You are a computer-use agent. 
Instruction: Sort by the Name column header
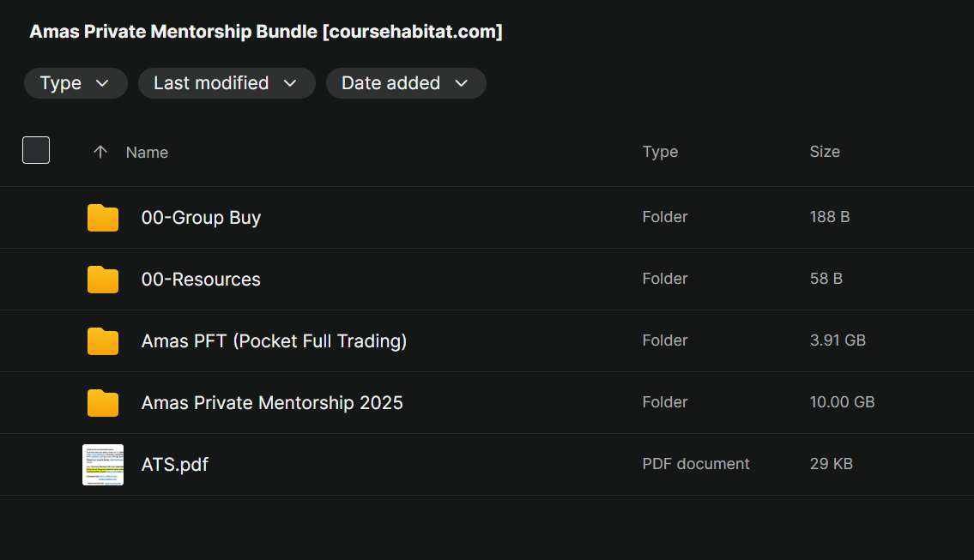point(148,152)
